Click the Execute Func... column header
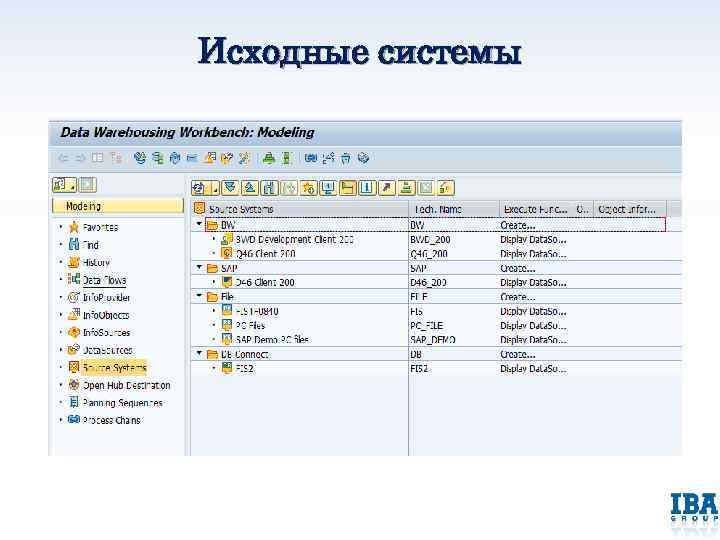The image size is (720, 540). (x=536, y=209)
